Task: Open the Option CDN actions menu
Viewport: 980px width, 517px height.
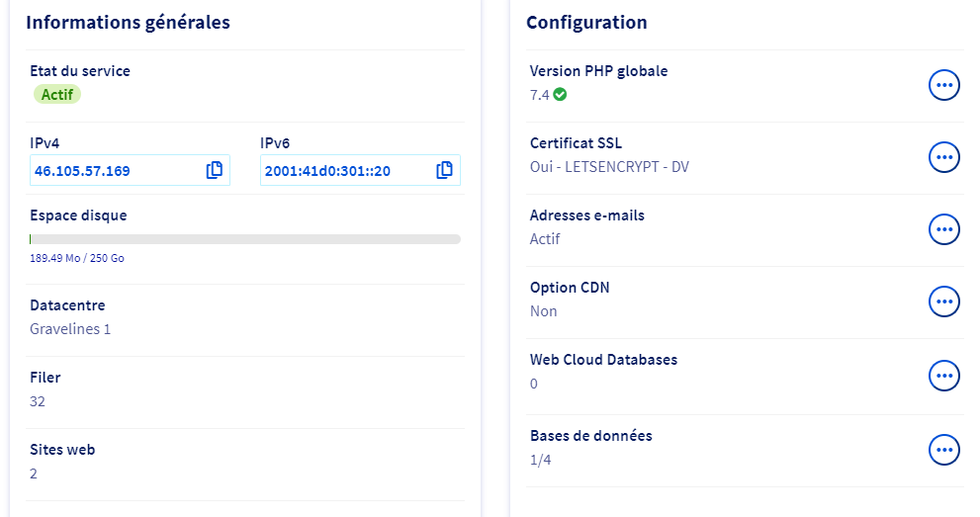Action: pyautogui.click(x=944, y=302)
